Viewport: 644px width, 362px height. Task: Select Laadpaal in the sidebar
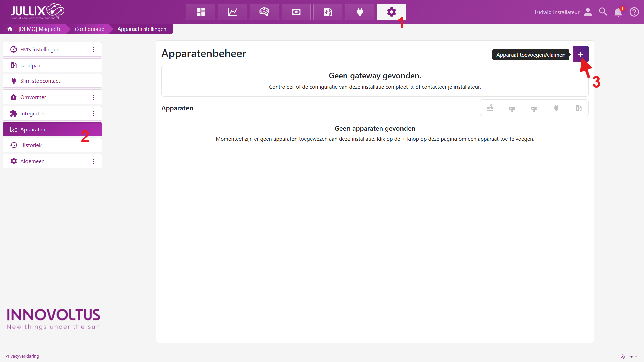[x=31, y=65]
